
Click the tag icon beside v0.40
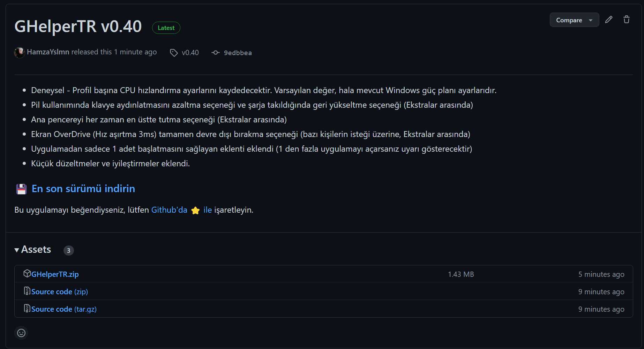click(174, 53)
